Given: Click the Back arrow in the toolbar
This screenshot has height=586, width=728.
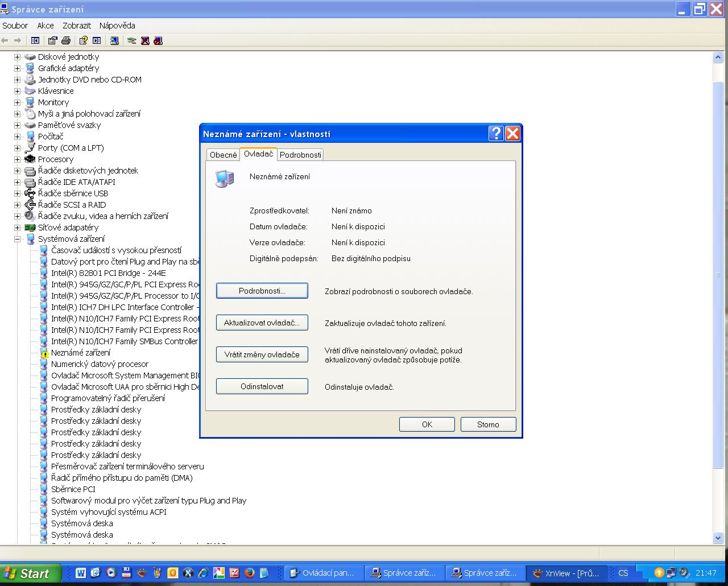Looking at the screenshot, I should click(5, 40).
